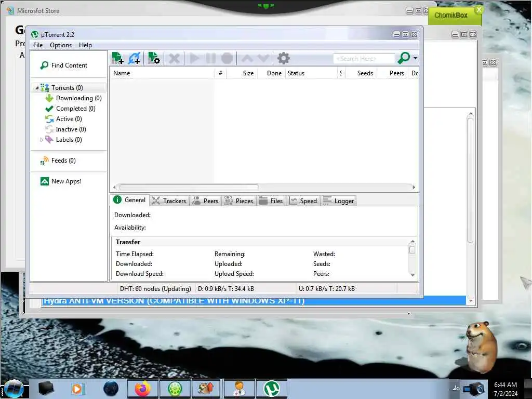The width and height of the screenshot is (532, 399).
Task: Click the Completed checkmark icon
Action: [49, 109]
